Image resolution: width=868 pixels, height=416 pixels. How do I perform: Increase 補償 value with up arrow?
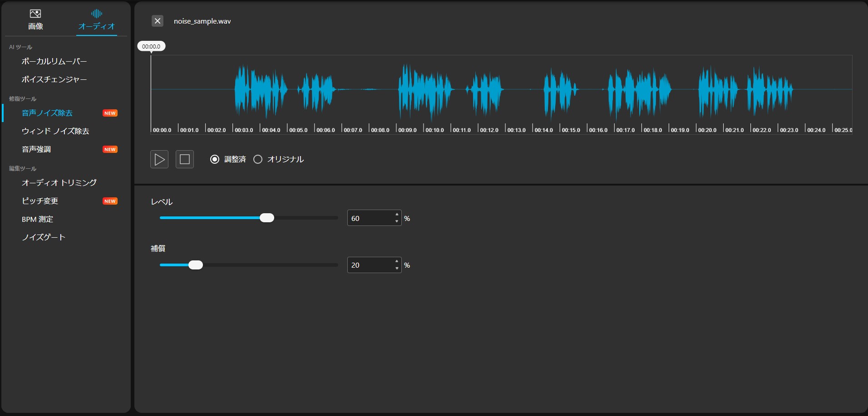pyautogui.click(x=397, y=261)
